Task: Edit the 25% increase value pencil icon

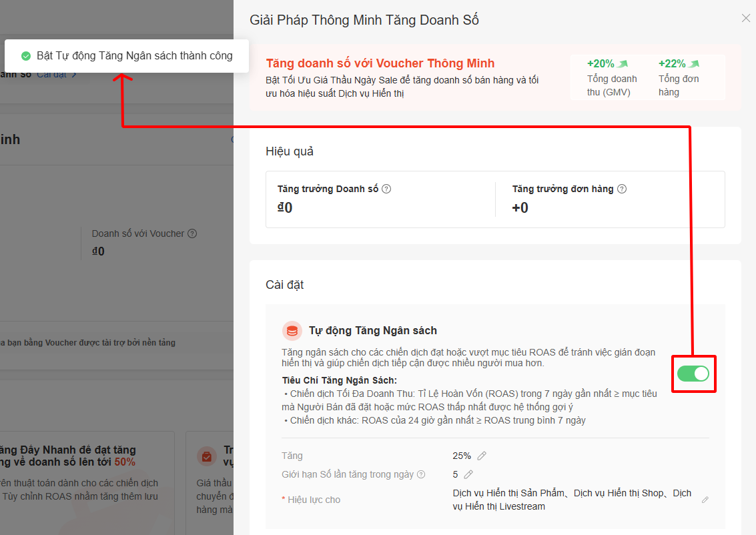Action: (482, 456)
